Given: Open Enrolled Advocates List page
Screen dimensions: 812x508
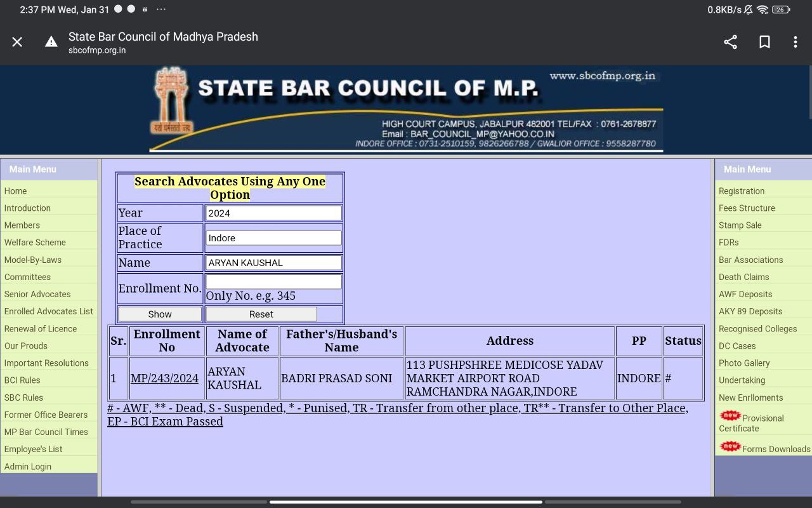Looking at the screenshot, I should coord(49,311).
